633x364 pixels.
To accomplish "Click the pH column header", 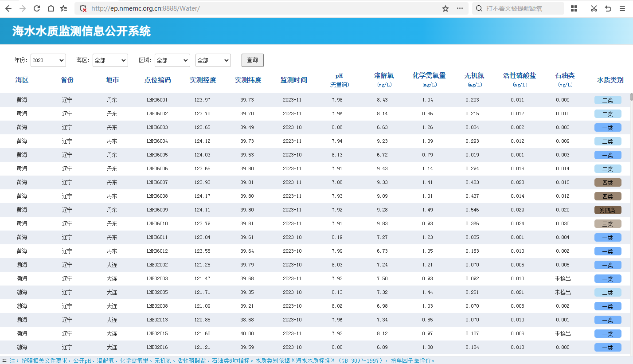I will coord(339,80).
